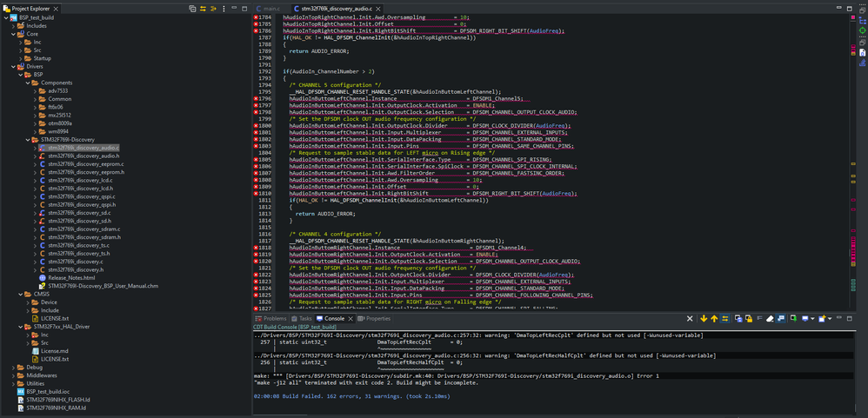868x418 pixels.
Task: Click console toolbar X terminate icon
Action: [x=690, y=318]
